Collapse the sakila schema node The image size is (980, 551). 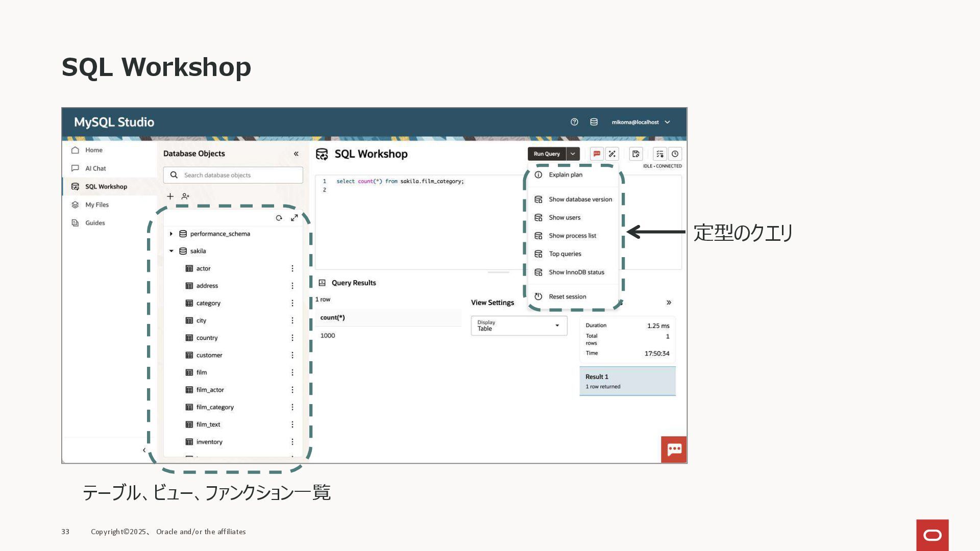(x=171, y=251)
